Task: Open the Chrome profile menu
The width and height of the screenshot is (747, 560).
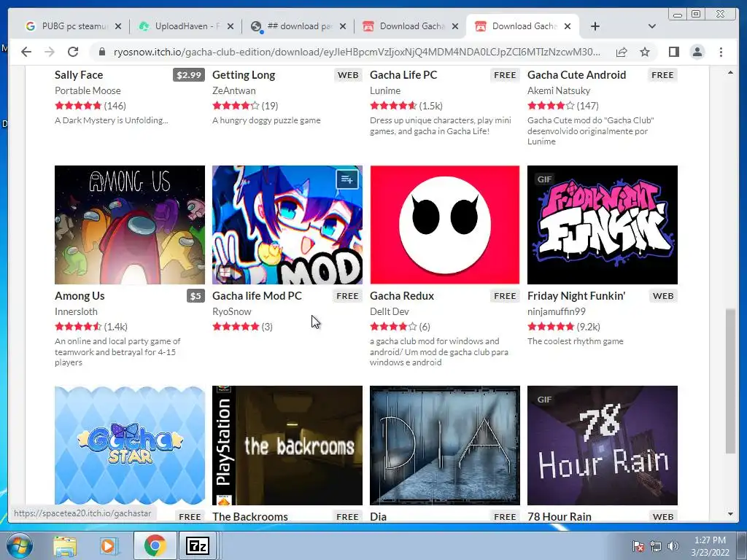Action: [697, 52]
